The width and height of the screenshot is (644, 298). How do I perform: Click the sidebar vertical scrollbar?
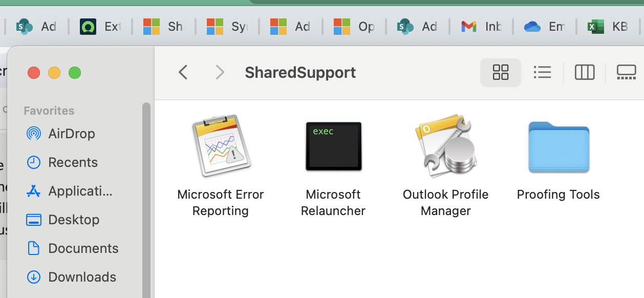(x=146, y=200)
